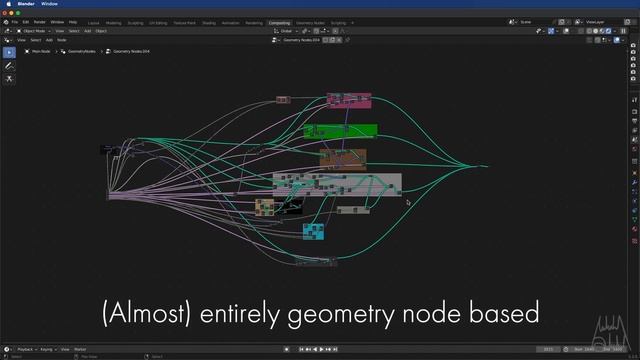
Task: Toggle proportional editing icon
Action: click(335, 31)
